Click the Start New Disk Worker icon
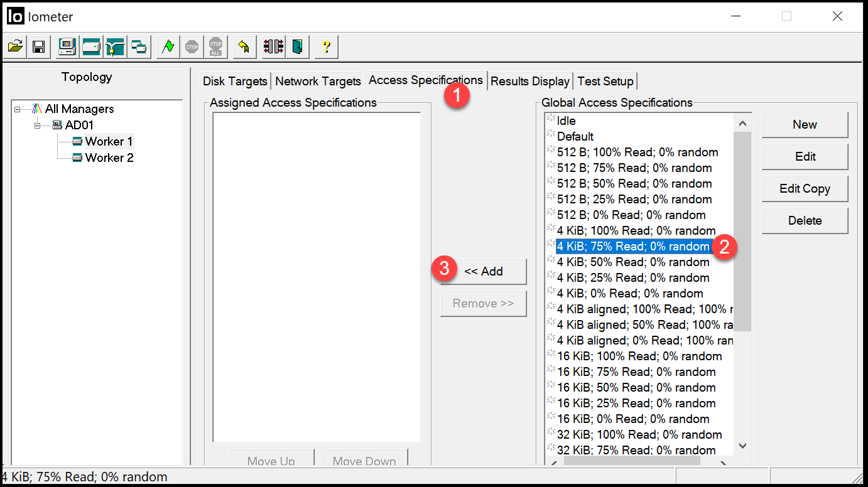868x487 pixels. tap(91, 46)
